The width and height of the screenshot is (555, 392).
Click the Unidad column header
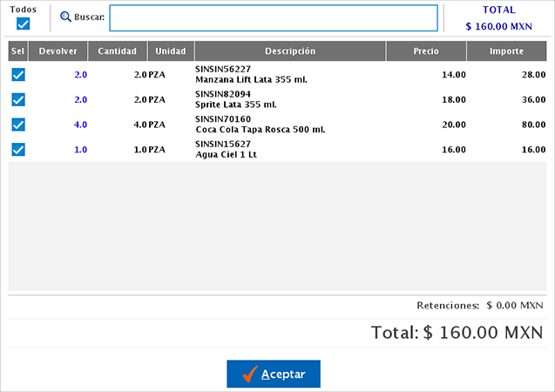(171, 51)
